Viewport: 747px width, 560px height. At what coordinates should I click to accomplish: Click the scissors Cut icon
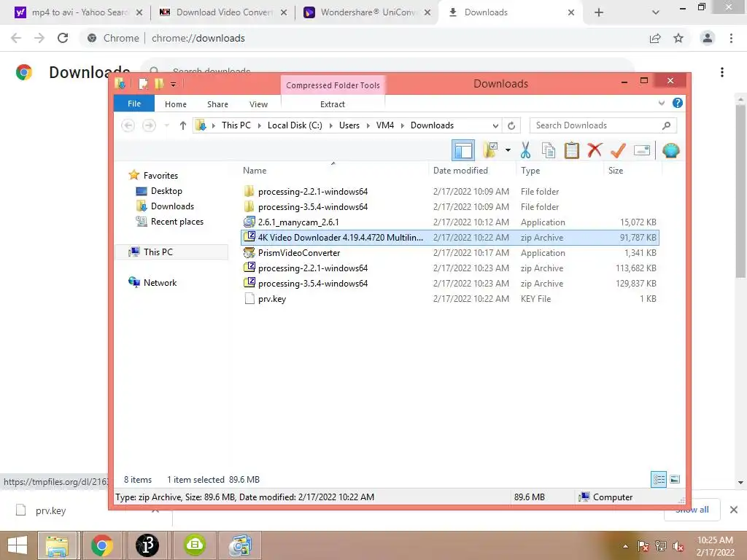[x=525, y=150]
